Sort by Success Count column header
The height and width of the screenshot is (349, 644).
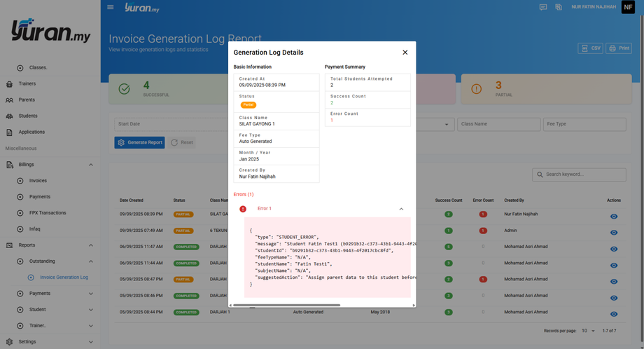(449, 200)
